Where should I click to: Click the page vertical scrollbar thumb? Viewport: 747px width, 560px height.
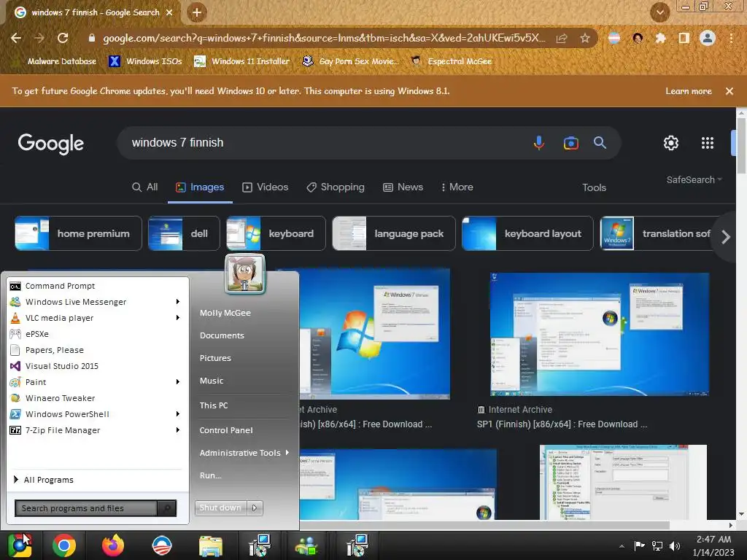(741, 145)
